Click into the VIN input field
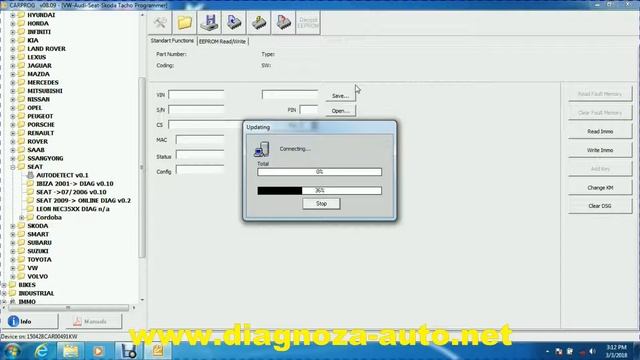640x360 pixels. tap(196, 95)
